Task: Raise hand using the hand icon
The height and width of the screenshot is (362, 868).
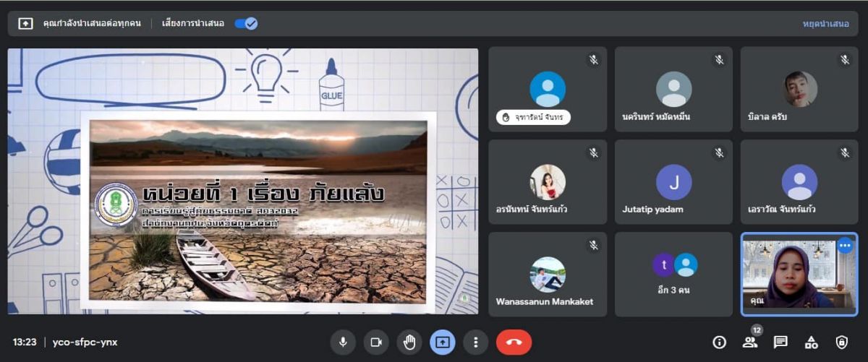Action: point(409,342)
